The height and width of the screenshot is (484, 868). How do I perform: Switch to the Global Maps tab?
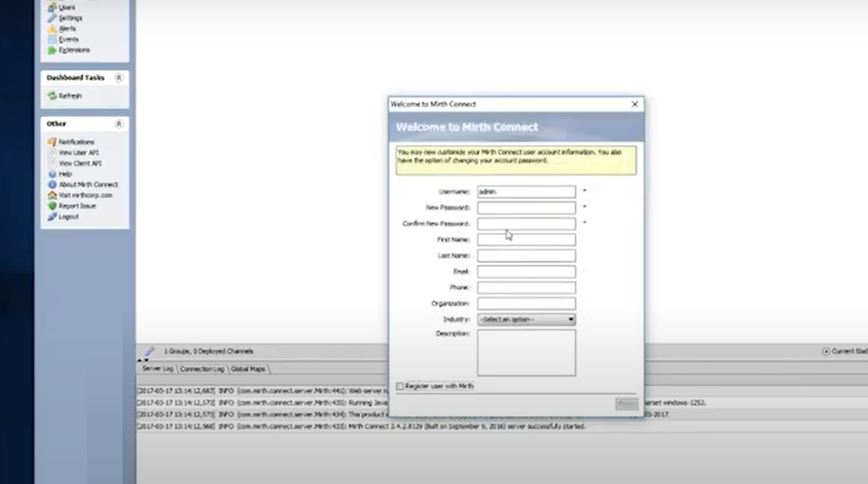tap(248, 369)
